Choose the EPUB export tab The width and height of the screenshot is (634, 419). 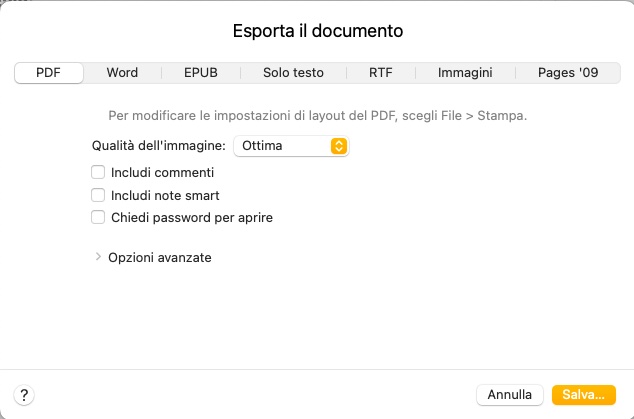(200, 72)
